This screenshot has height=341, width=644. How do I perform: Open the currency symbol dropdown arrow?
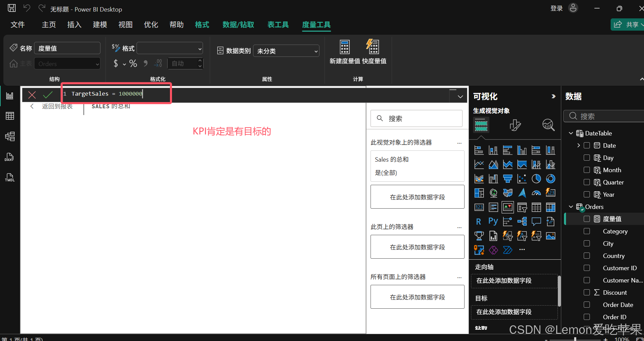click(124, 64)
